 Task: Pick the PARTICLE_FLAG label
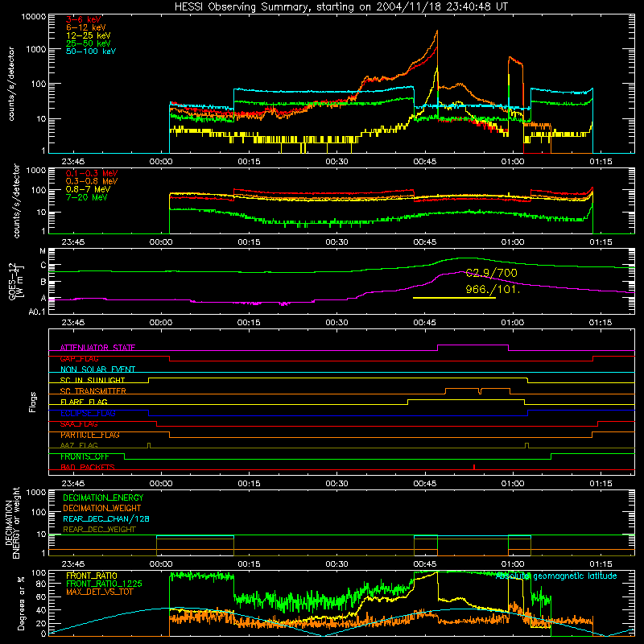(x=90, y=435)
